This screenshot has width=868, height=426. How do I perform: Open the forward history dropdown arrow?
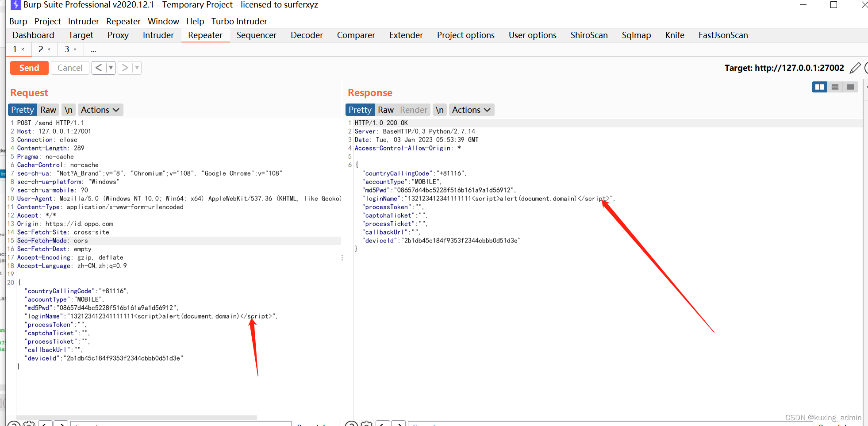(x=137, y=68)
